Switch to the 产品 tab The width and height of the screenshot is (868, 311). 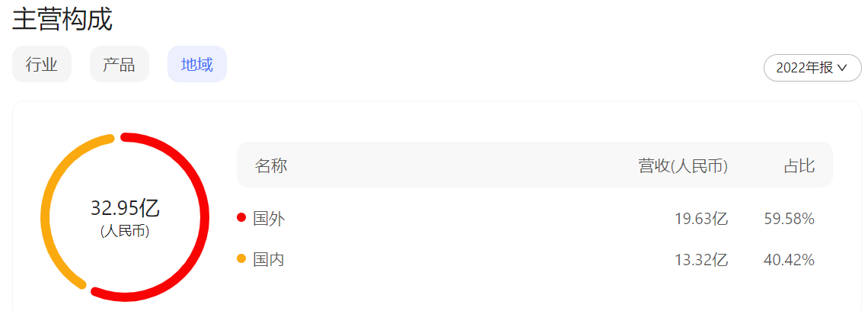point(119,65)
